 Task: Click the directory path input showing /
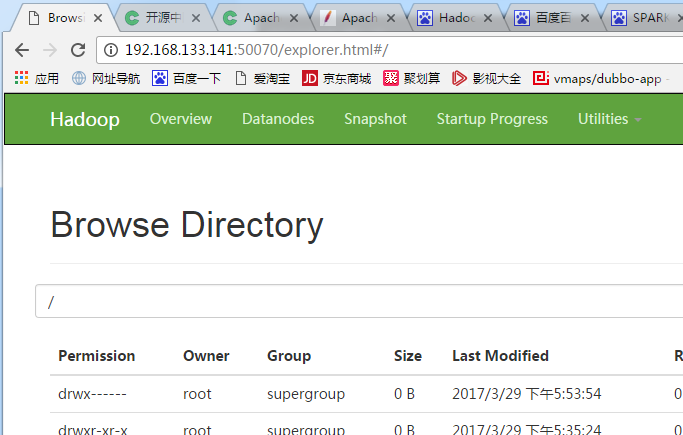[359, 301]
